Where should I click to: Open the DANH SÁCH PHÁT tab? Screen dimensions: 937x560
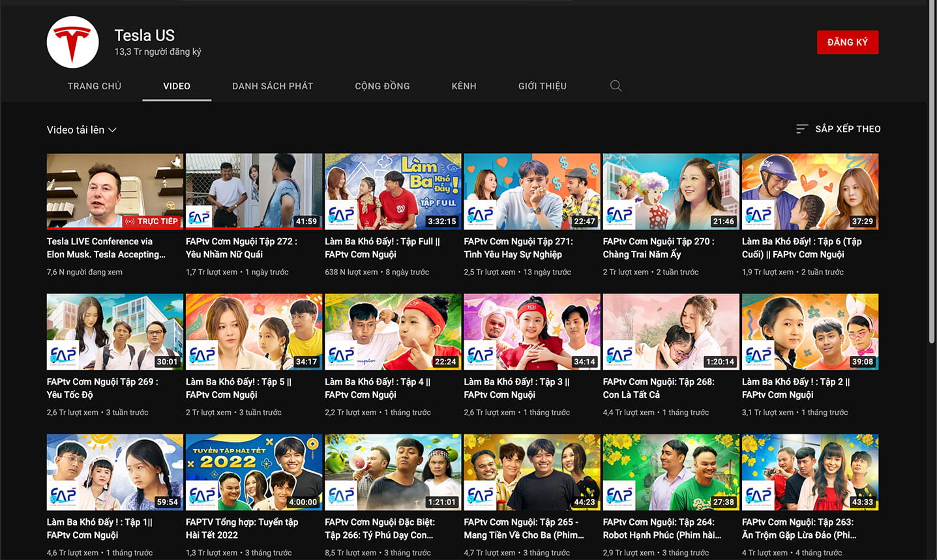[x=273, y=86]
